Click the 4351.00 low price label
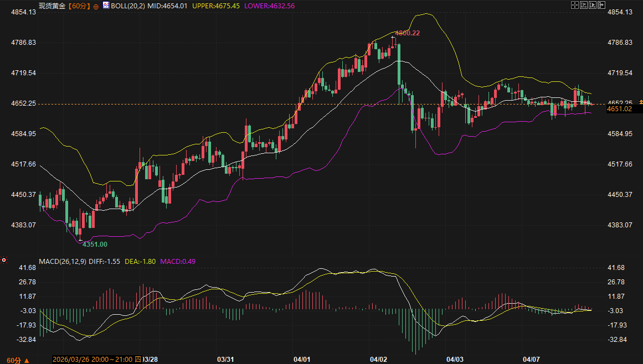The image size is (643, 364). pos(95,244)
